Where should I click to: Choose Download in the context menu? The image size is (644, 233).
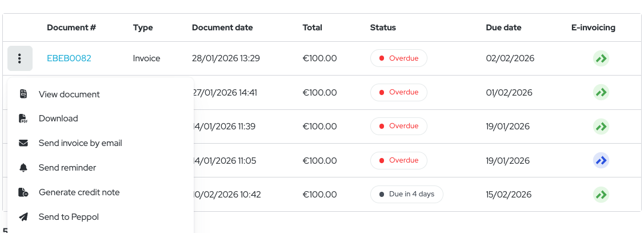click(58, 119)
